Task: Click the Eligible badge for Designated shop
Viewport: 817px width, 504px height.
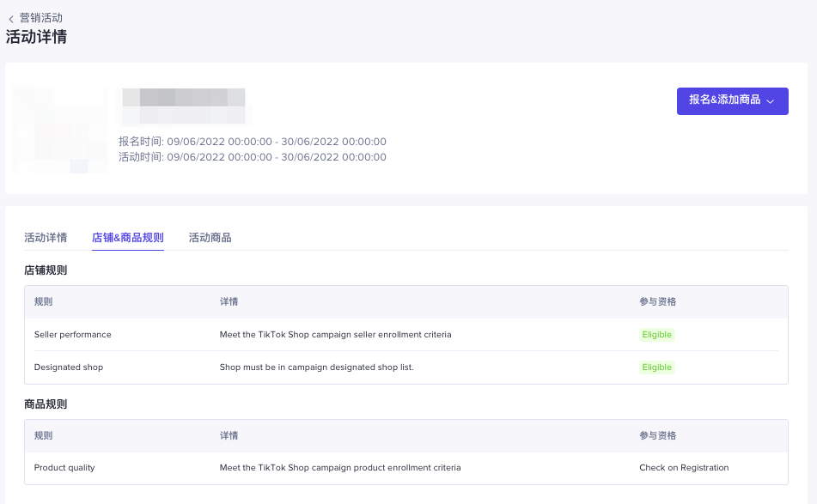Action: click(657, 367)
